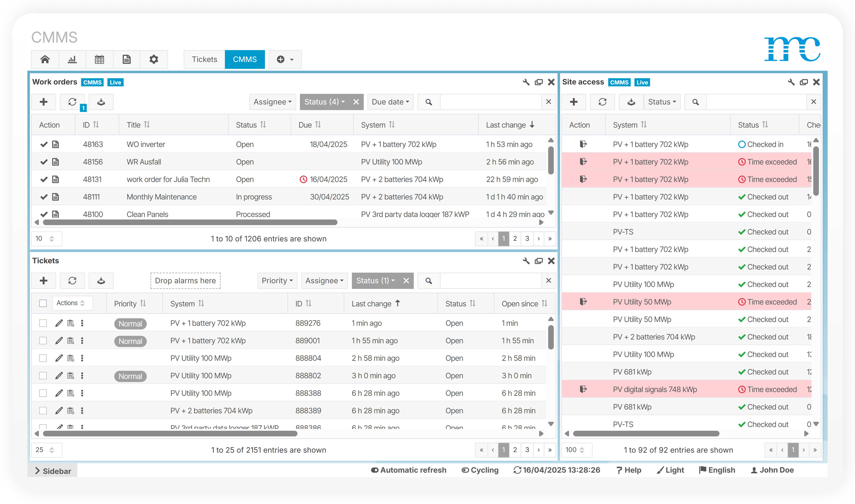Switch to the Tickets tab
855x504 pixels.
[x=204, y=59]
